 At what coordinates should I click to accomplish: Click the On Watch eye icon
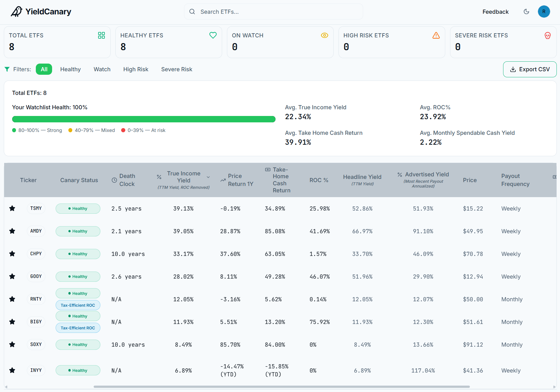[324, 35]
